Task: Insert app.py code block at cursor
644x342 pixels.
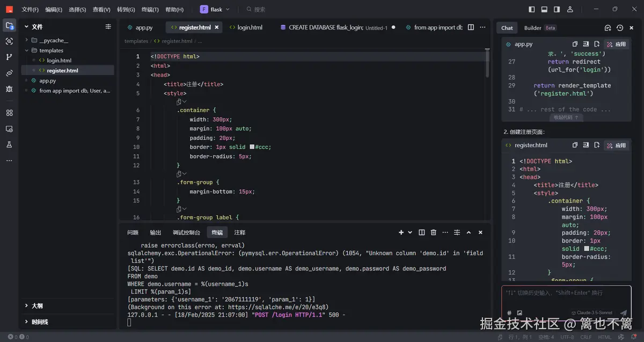Action: (x=586, y=44)
